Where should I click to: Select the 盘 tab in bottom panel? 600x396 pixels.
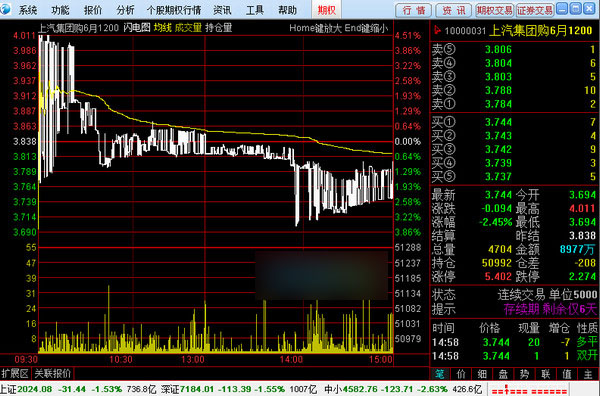[504, 374]
